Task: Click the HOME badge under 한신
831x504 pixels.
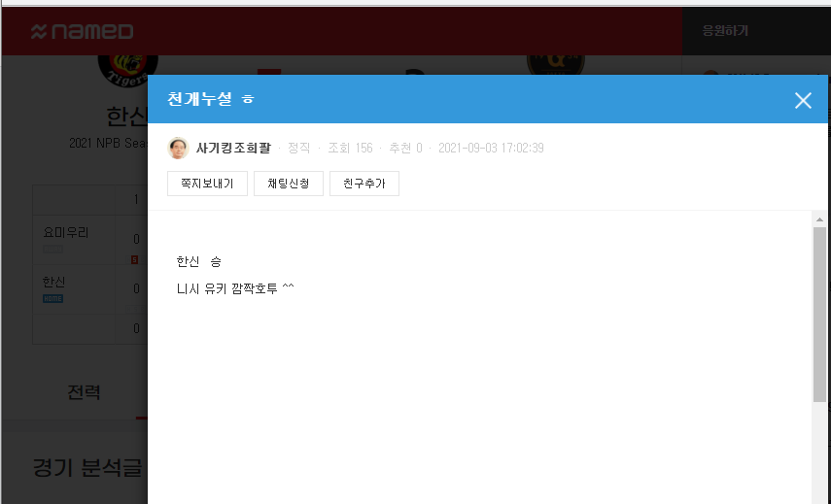Action: pyautogui.click(x=52, y=298)
